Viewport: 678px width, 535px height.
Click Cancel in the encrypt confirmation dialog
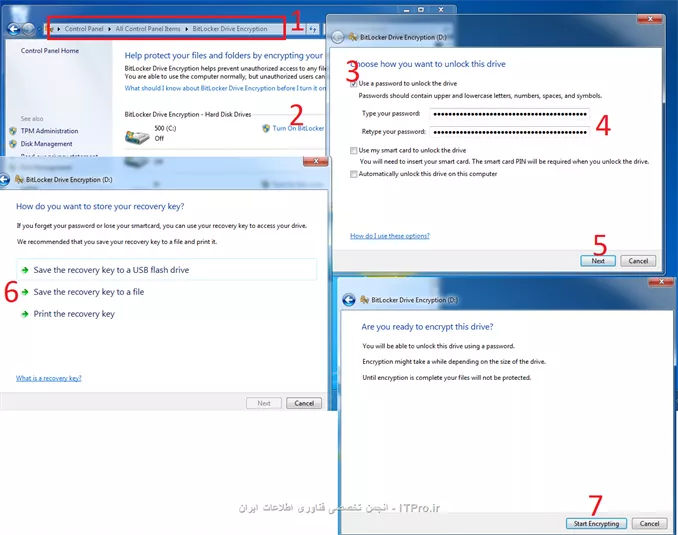649,523
